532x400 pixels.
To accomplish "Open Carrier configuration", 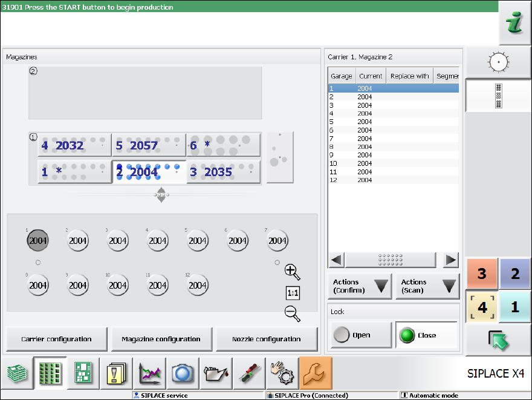I will coord(56,339).
